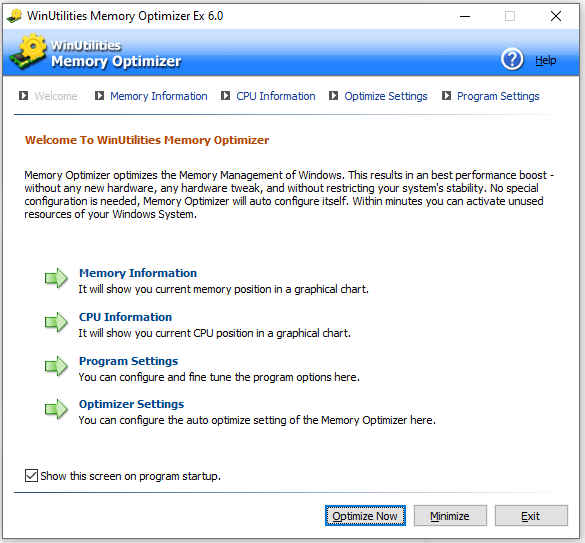Click the text about current CPU position chart
The image size is (585, 543).
(215, 333)
